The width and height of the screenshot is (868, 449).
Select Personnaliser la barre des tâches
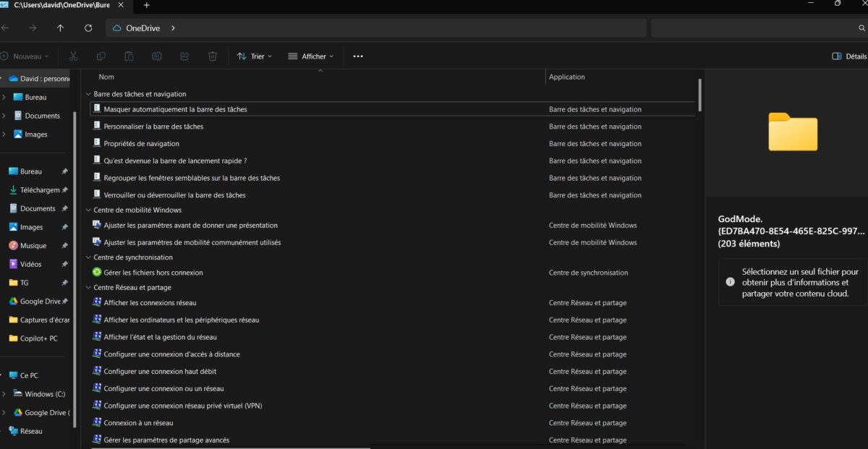click(153, 127)
